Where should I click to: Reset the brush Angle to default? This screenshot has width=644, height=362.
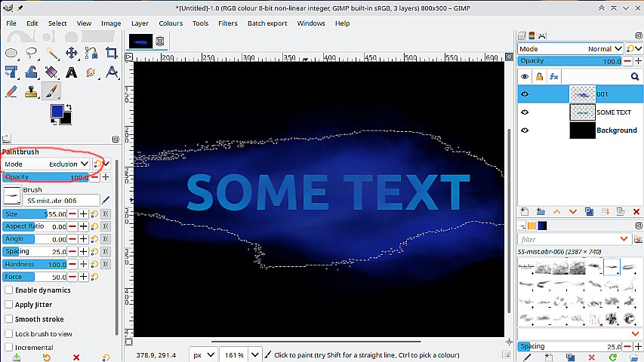(x=94, y=239)
